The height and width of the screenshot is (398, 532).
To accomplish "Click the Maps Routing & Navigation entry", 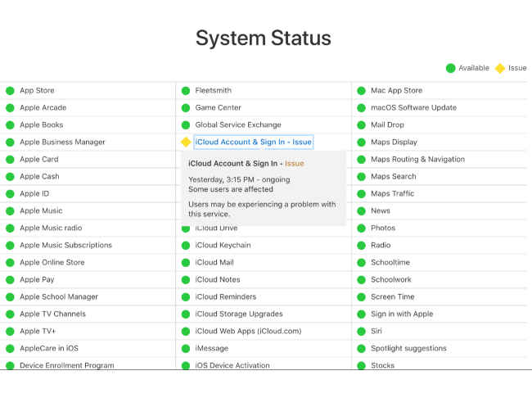I will tap(417, 159).
